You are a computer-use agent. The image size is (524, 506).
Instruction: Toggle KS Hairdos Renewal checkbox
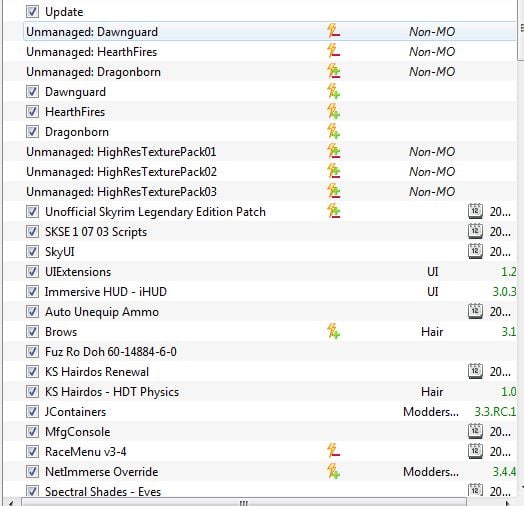tap(32, 372)
